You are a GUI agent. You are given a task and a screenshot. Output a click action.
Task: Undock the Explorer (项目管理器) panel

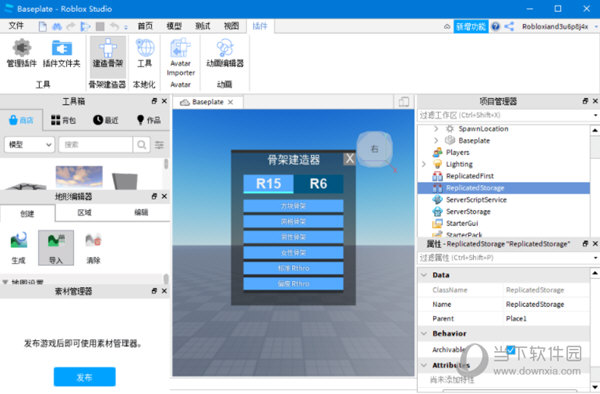pos(585,101)
